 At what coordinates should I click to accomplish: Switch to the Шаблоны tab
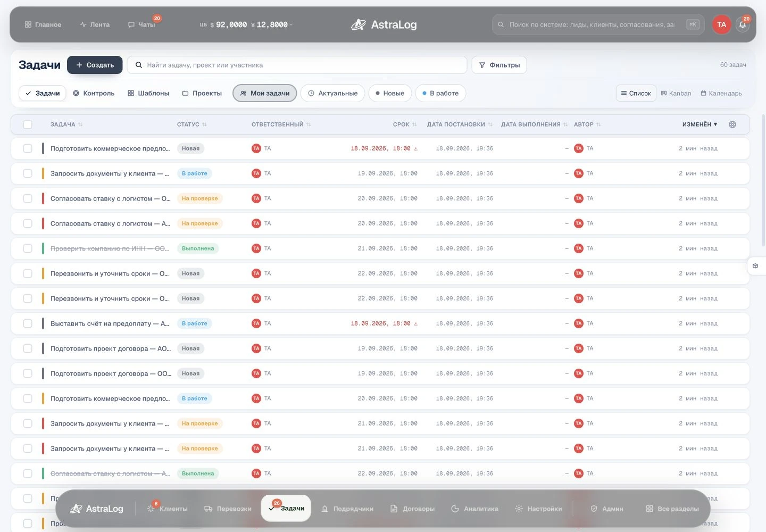148,93
